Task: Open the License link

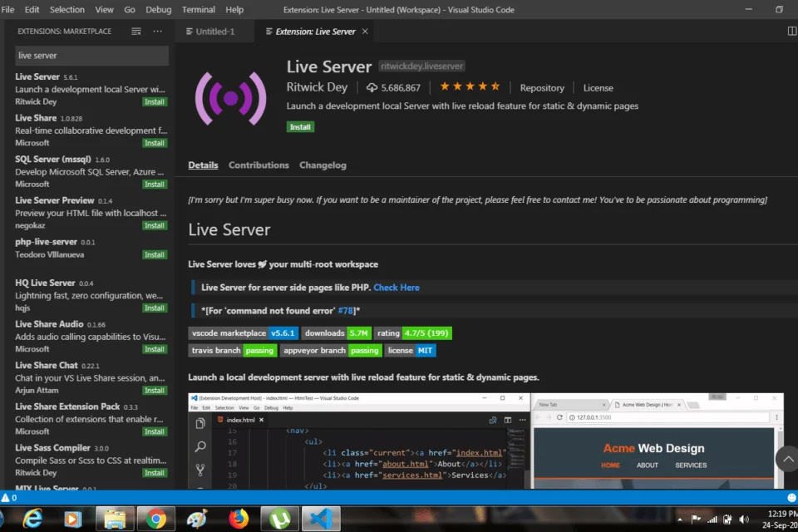Action: click(598, 88)
